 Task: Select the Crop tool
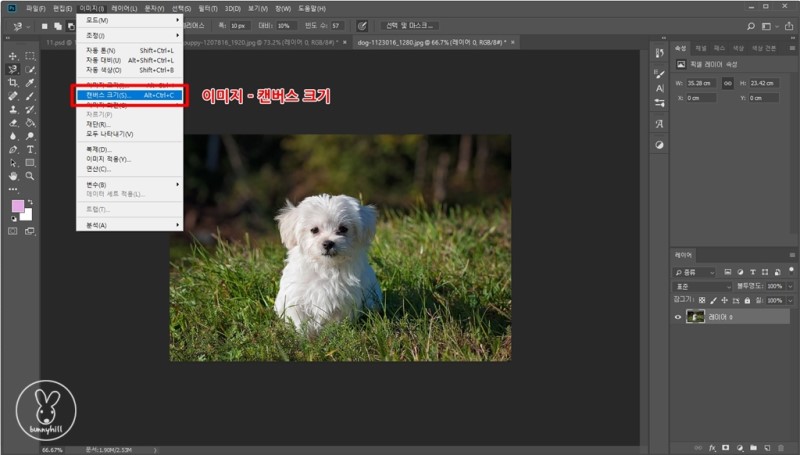pos(13,83)
